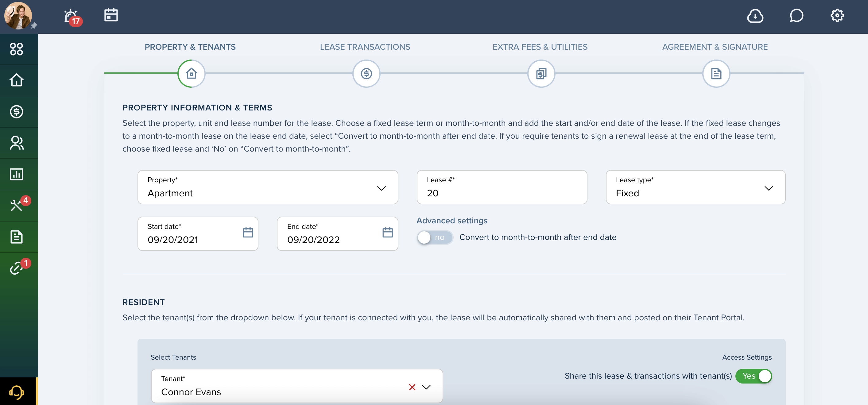
Task: Click the Advanced settings link
Action: click(452, 221)
